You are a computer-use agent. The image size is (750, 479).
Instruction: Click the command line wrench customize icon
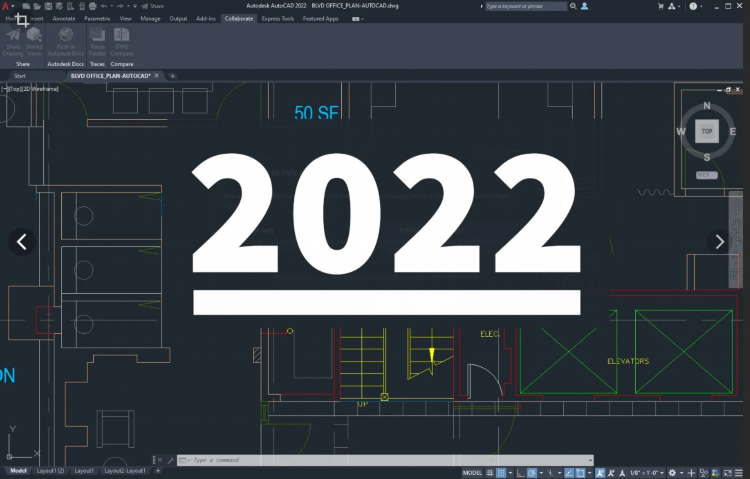click(170, 460)
